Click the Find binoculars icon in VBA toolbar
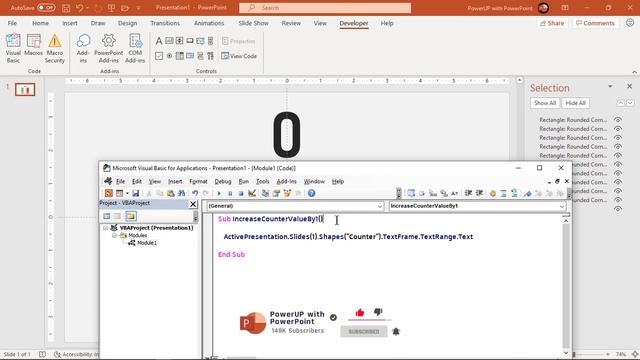 pyautogui.click(x=182, y=193)
